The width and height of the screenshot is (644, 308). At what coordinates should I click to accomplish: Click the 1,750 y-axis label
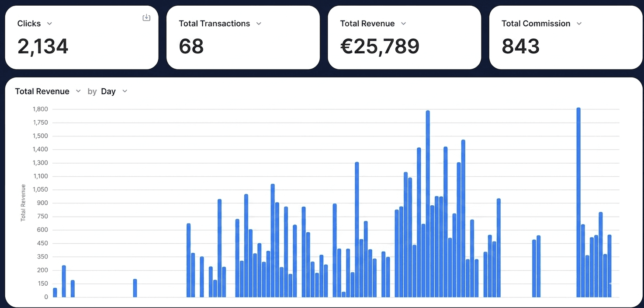(x=40, y=122)
